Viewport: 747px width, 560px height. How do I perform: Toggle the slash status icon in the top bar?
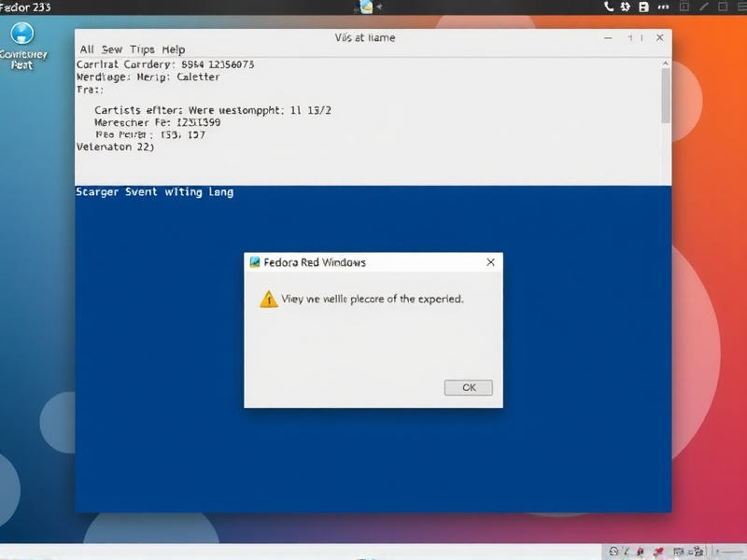(705, 7)
